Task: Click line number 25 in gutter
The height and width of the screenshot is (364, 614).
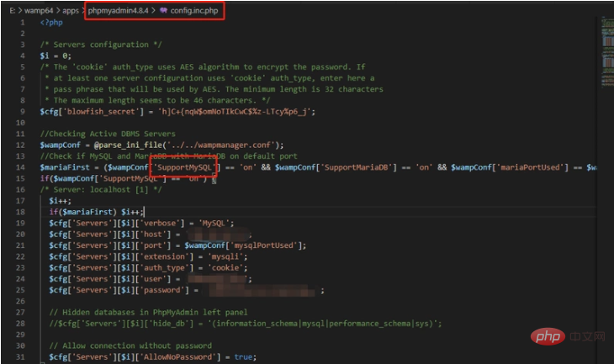Action: [20, 290]
